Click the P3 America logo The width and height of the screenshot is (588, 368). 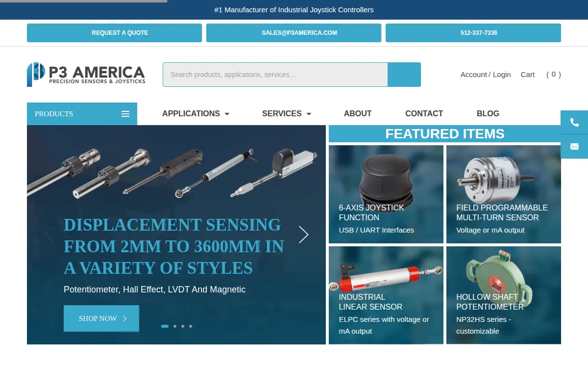pos(86,75)
